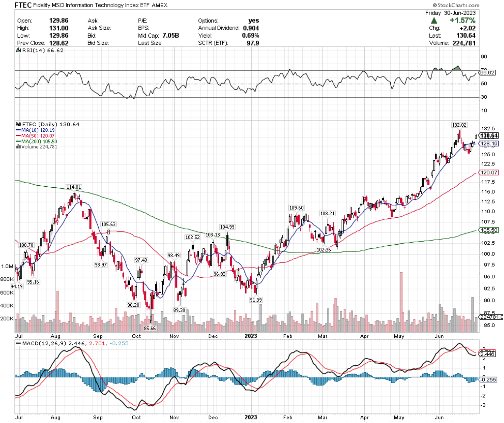Click the Yield 0.69% value
Viewport: 504px width, 423px height.
coord(250,35)
